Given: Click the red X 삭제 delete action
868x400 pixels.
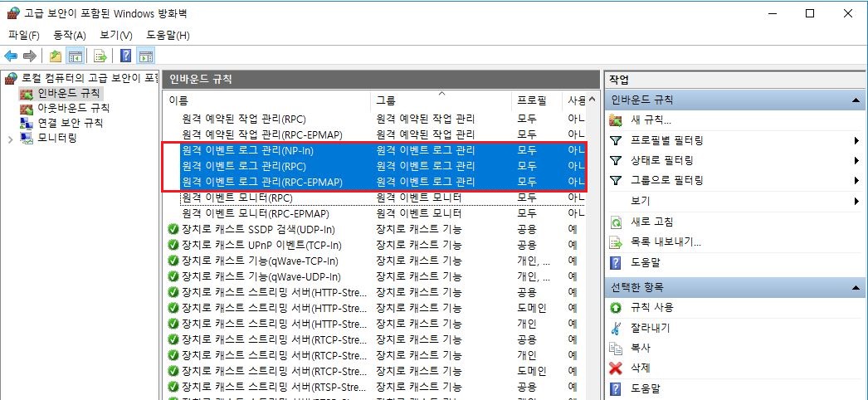Looking at the screenshot, I should tap(616, 368).
